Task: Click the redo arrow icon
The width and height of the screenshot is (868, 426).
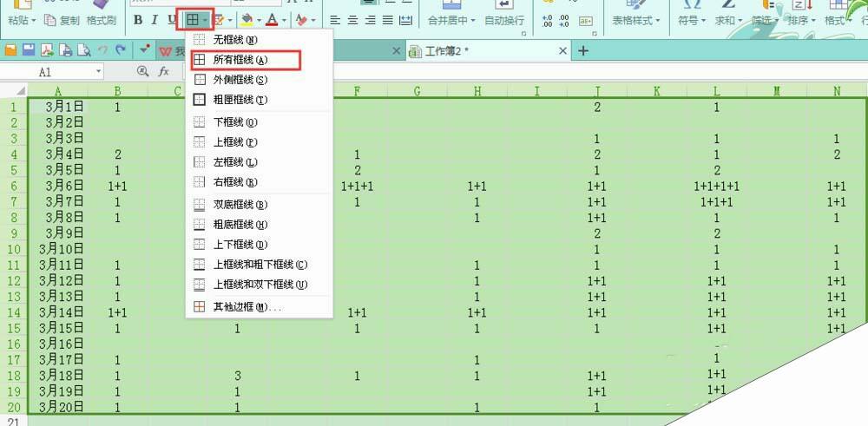Action: 120,50
